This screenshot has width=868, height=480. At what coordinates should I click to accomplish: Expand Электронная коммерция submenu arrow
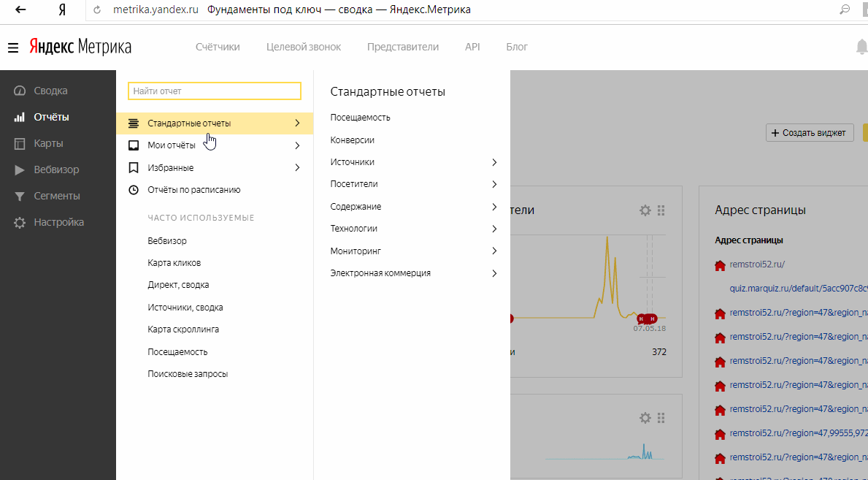[494, 273]
